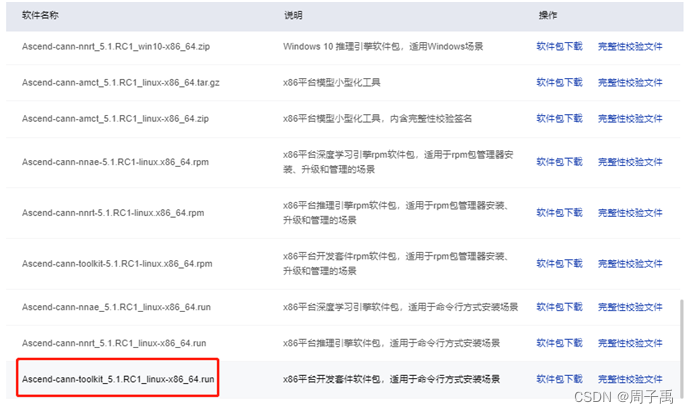Viewport: 688px width, 413px height.
Task: Download package Ascend-cann-amct linux-x86_64.tar.gz
Action: [559, 82]
